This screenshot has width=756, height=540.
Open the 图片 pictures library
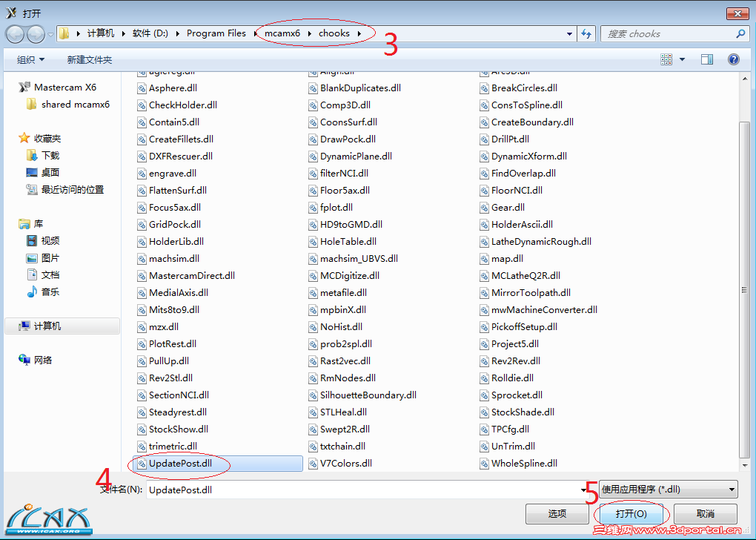point(43,258)
